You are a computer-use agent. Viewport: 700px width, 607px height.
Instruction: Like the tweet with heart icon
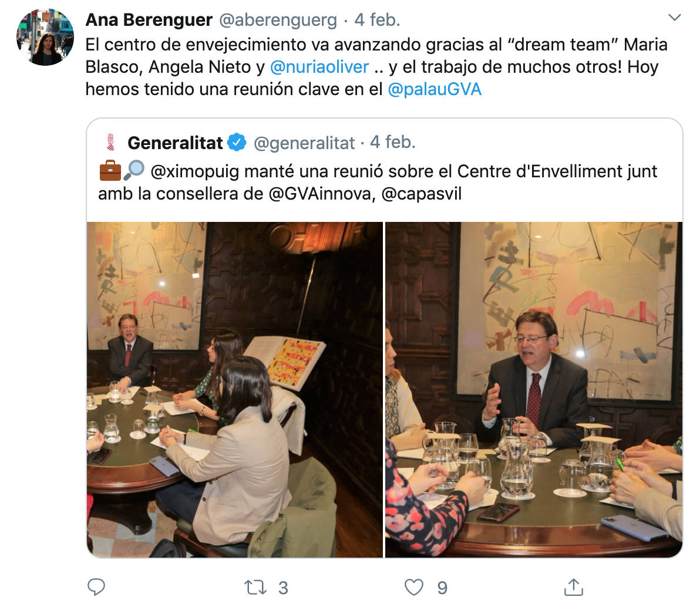pyautogui.click(x=413, y=588)
